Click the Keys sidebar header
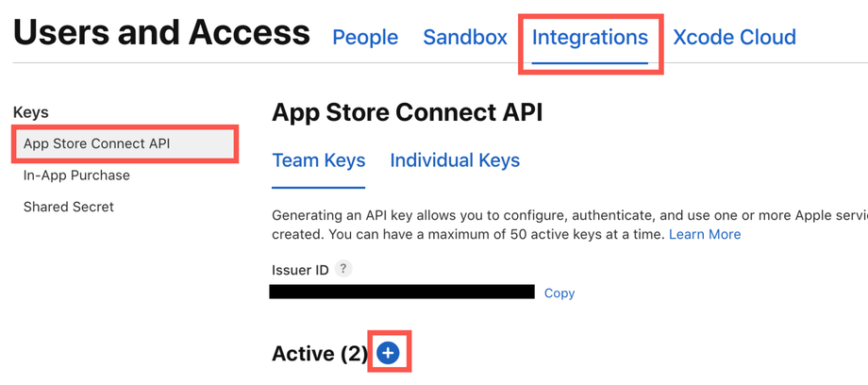The image size is (868, 385). tap(30, 112)
